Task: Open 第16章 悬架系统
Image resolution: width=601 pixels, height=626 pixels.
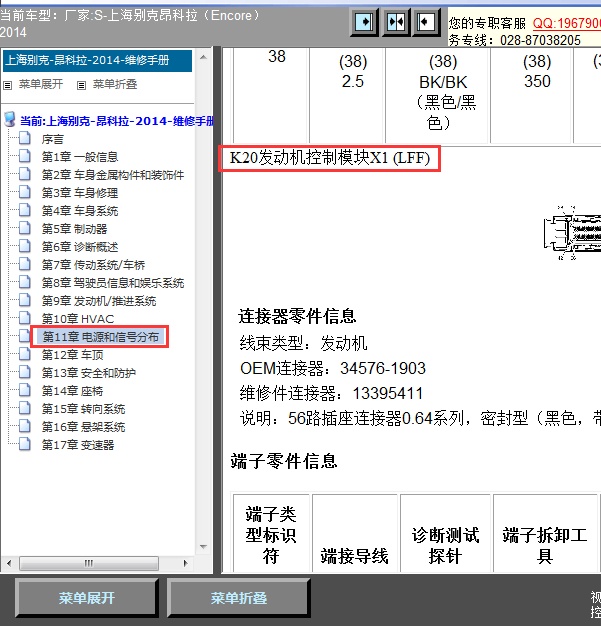Action: pyautogui.click(x=83, y=427)
